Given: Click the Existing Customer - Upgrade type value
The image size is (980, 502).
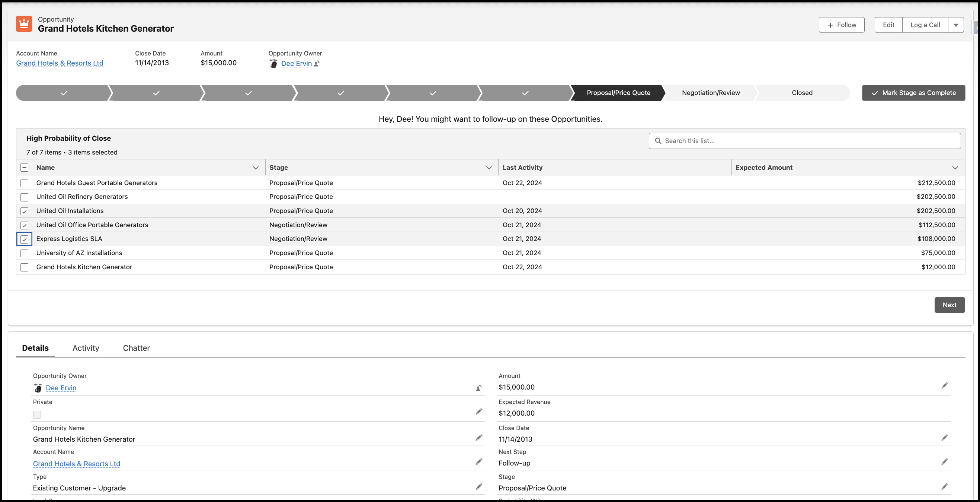Looking at the screenshot, I should [79, 488].
